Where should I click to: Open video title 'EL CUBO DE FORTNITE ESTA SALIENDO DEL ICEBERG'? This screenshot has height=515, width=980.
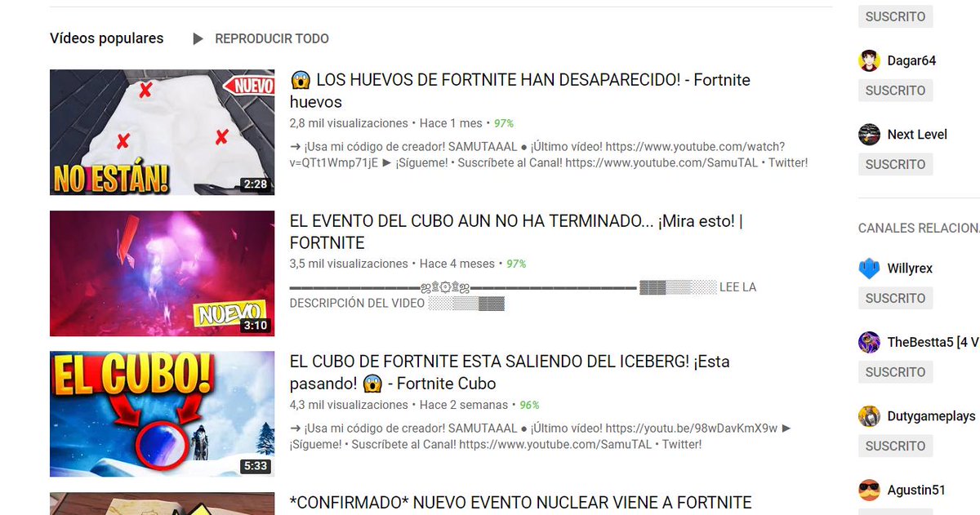pyautogui.click(x=510, y=372)
